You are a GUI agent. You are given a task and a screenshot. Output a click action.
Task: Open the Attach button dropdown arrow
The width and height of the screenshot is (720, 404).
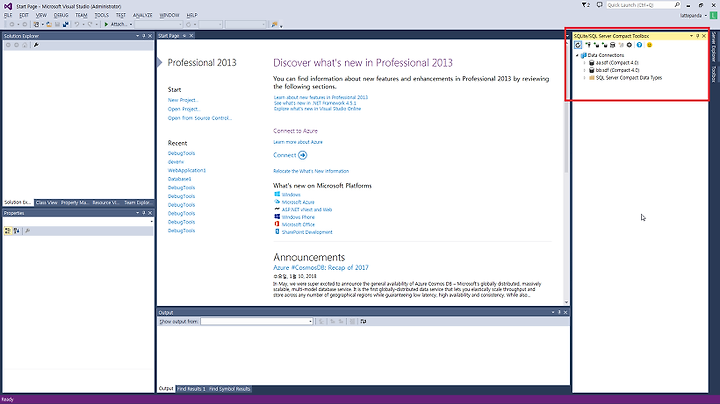point(130,24)
